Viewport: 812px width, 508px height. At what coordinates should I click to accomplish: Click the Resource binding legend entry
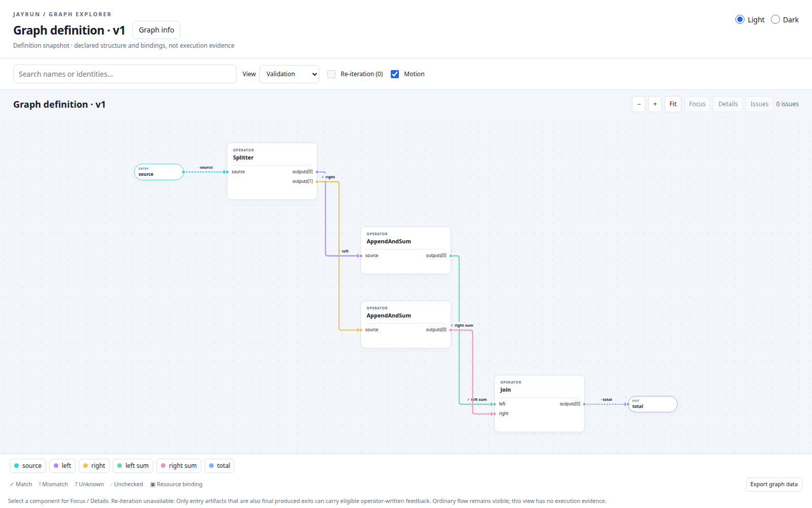click(x=176, y=485)
